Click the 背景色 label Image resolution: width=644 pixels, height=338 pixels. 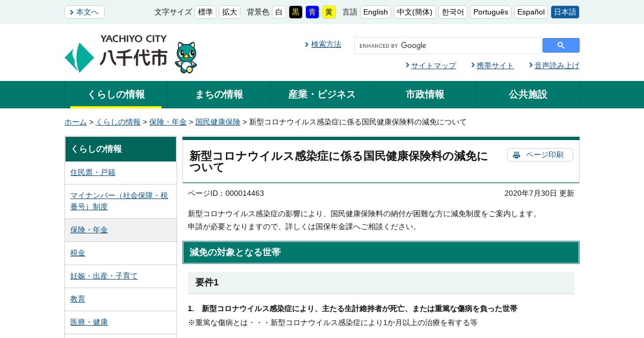[258, 12]
